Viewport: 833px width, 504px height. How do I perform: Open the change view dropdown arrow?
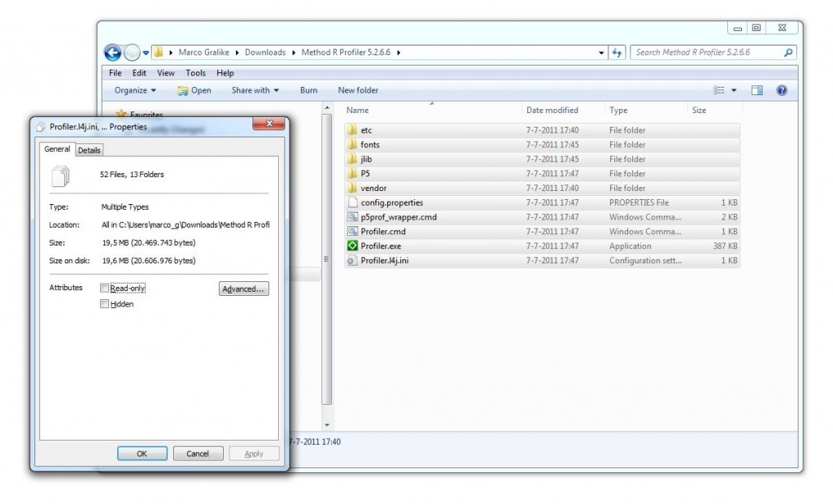point(734,90)
